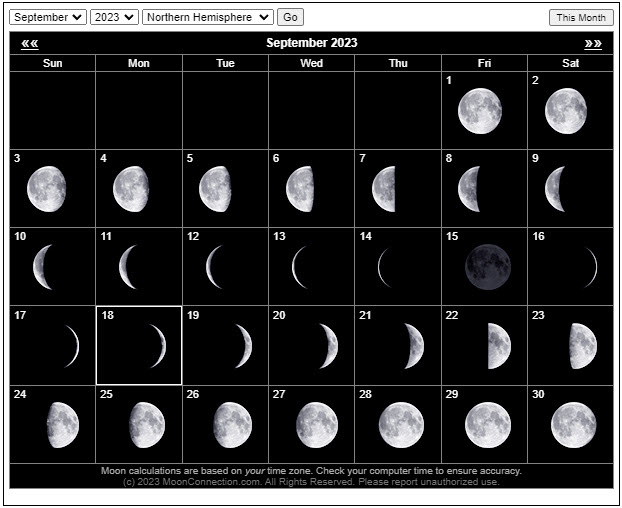
Task: Click the crescent moon on September 11
Action: coord(128,267)
